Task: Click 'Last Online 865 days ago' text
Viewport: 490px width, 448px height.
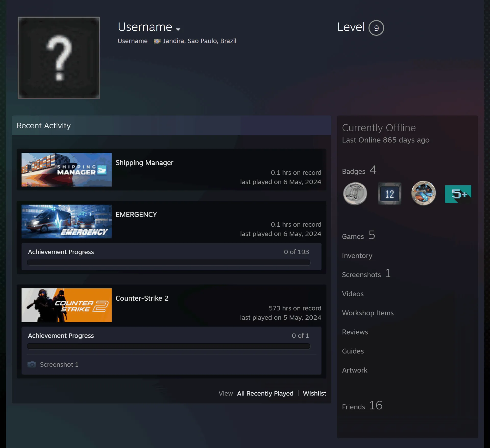Action: tap(386, 140)
